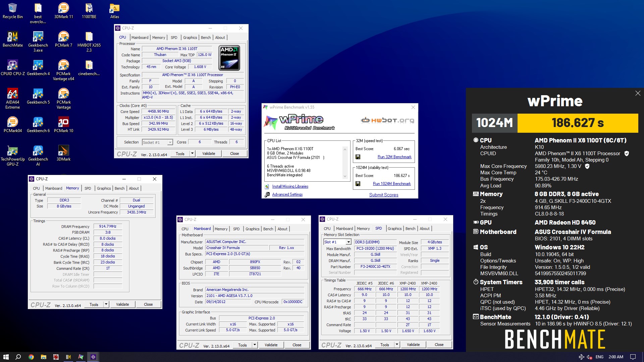Launch PCMark04 desktop shortcut
This screenshot has width=644, height=362.
pyautogui.click(x=12, y=125)
